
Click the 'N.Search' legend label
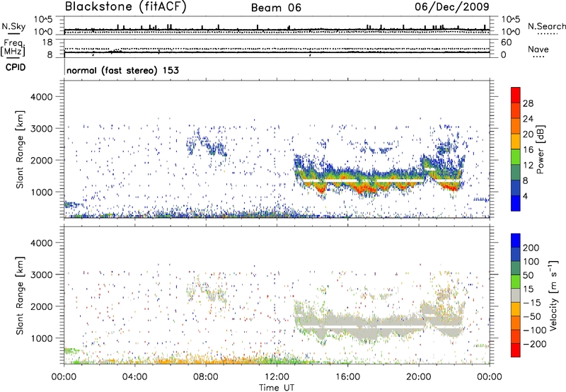click(x=547, y=26)
